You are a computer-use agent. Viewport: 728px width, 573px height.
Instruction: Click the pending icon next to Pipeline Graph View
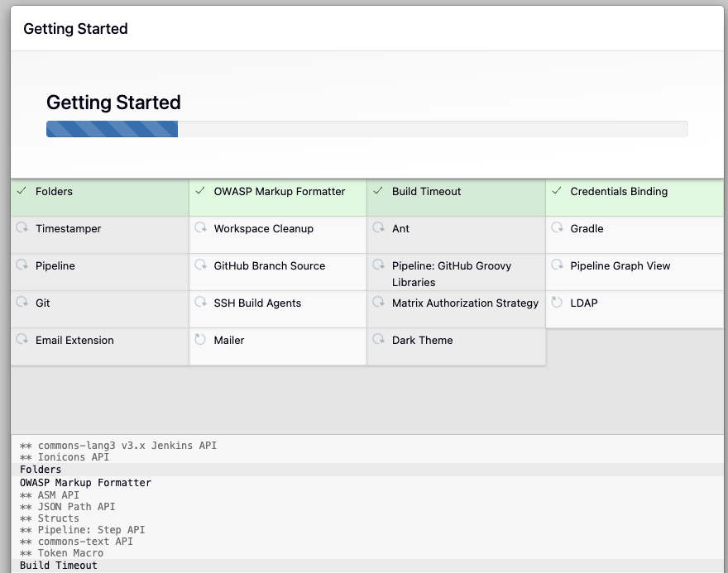(557, 265)
